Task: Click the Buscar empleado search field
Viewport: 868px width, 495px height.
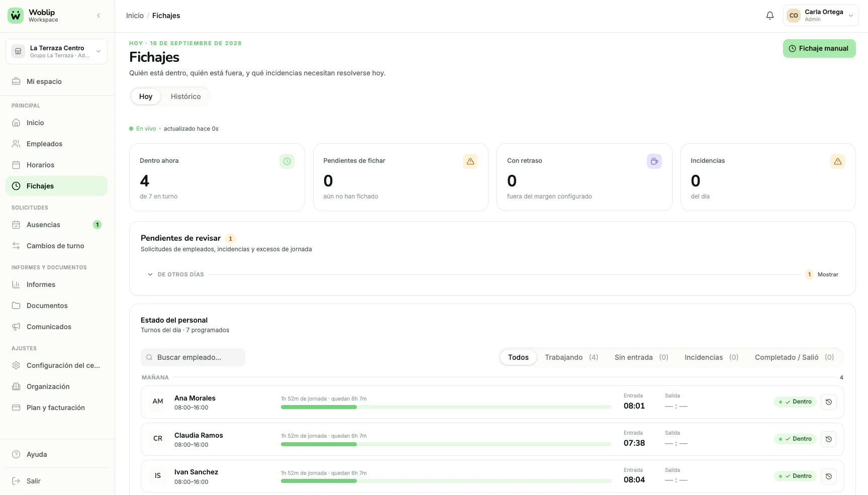Action: 193,357
